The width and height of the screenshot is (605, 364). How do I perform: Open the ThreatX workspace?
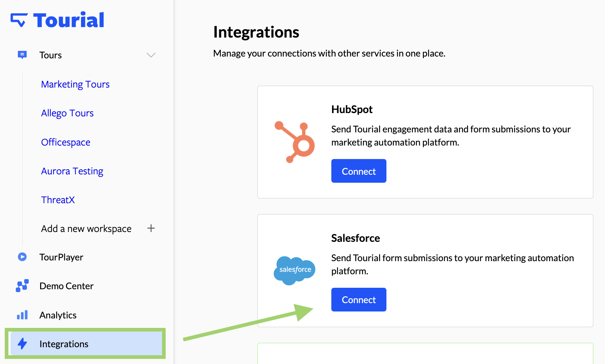pos(58,200)
